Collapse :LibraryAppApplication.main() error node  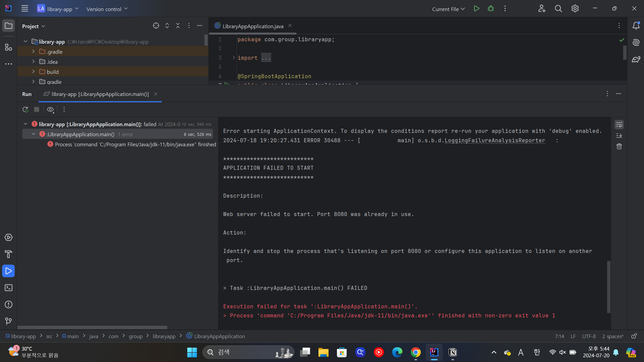pyautogui.click(x=34, y=134)
